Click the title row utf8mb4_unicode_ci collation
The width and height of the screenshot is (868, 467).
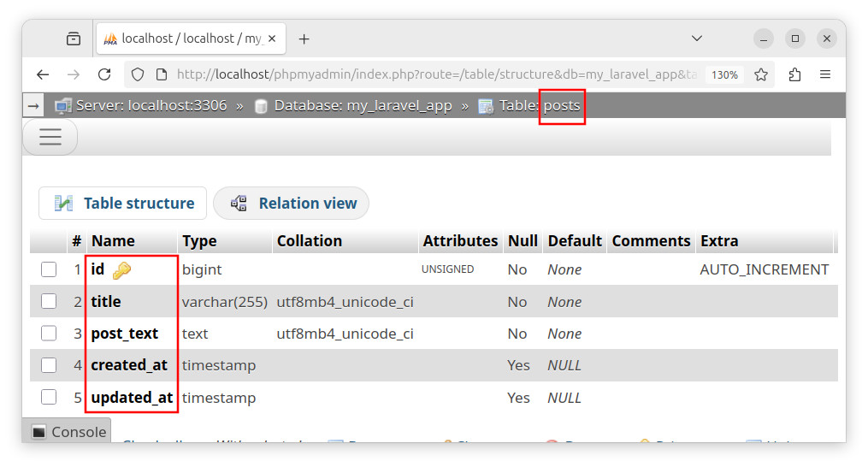(x=345, y=302)
